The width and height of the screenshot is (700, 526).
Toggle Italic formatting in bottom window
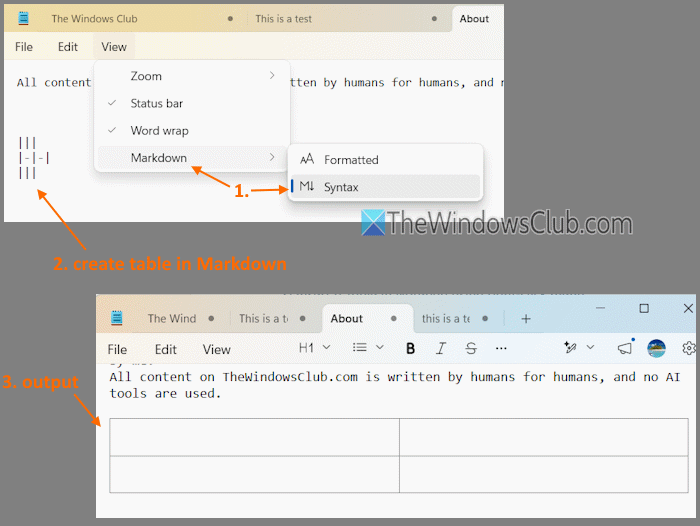coord(441,348)
